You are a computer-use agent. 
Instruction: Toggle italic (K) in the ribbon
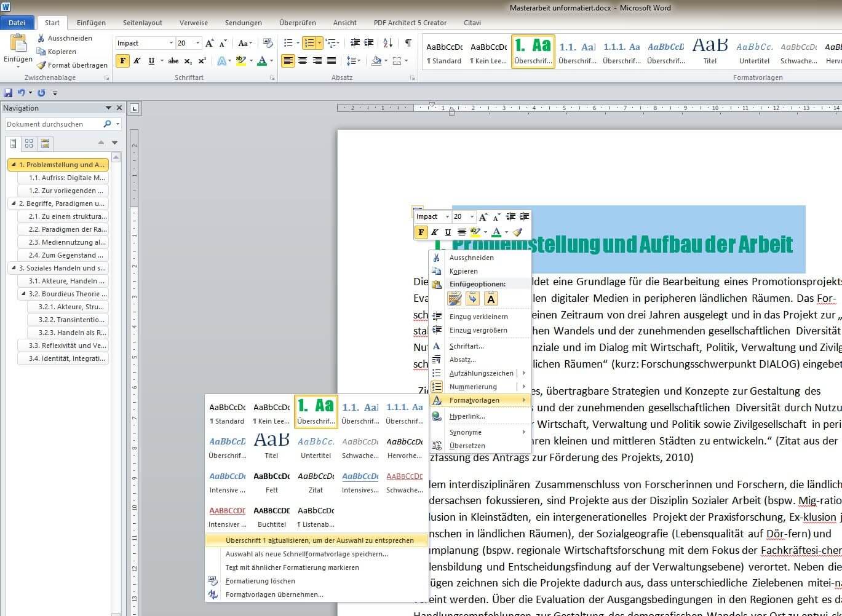pos(137,61)
